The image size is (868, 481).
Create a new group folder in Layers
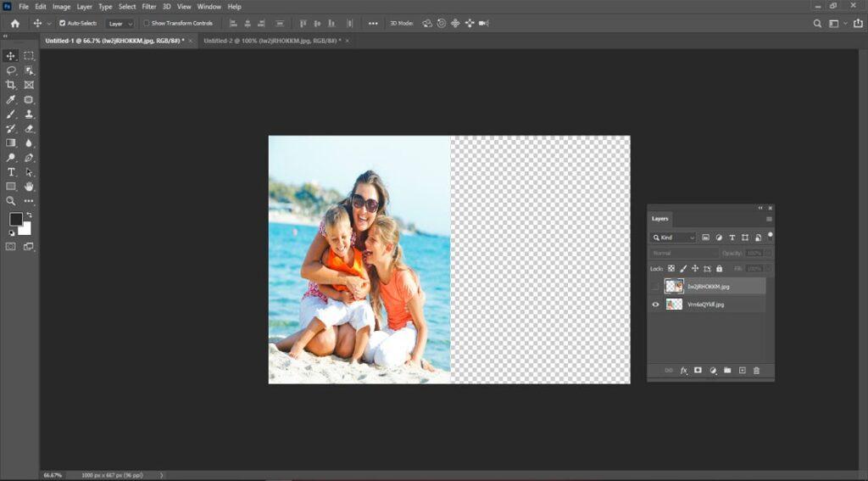pos(727,370)
